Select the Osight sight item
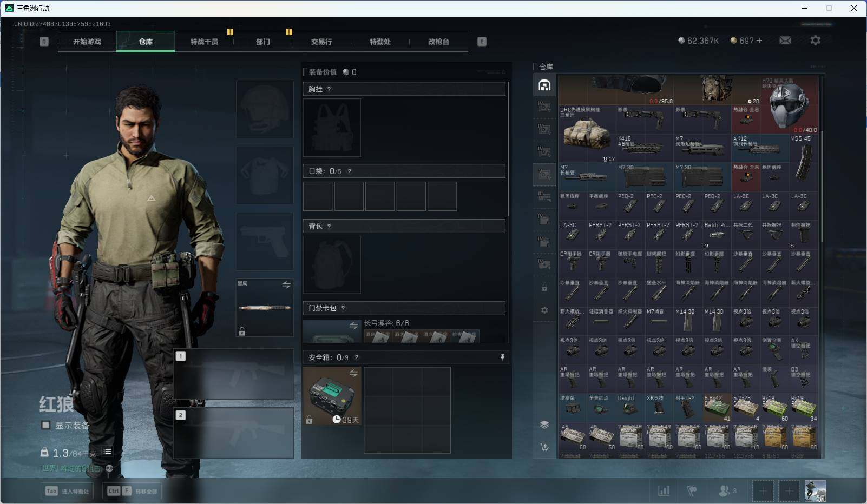 [630, 408]
